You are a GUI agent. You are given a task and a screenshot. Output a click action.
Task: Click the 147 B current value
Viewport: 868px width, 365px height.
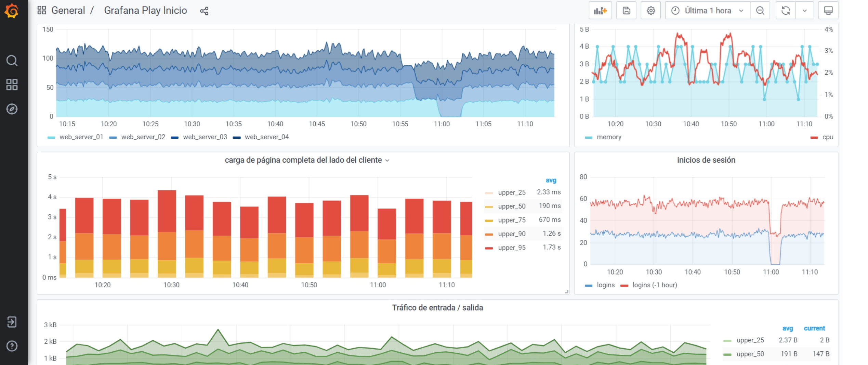coord(821,354)
